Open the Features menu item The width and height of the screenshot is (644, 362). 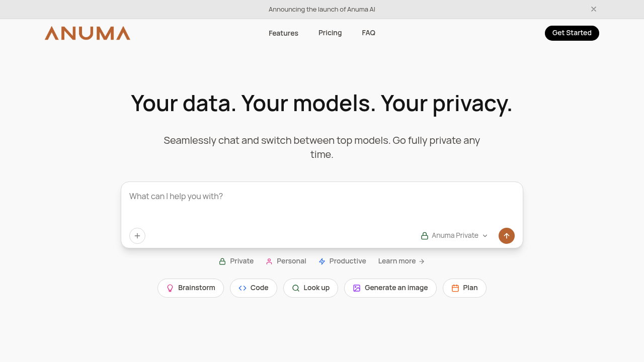coord(283,33)
